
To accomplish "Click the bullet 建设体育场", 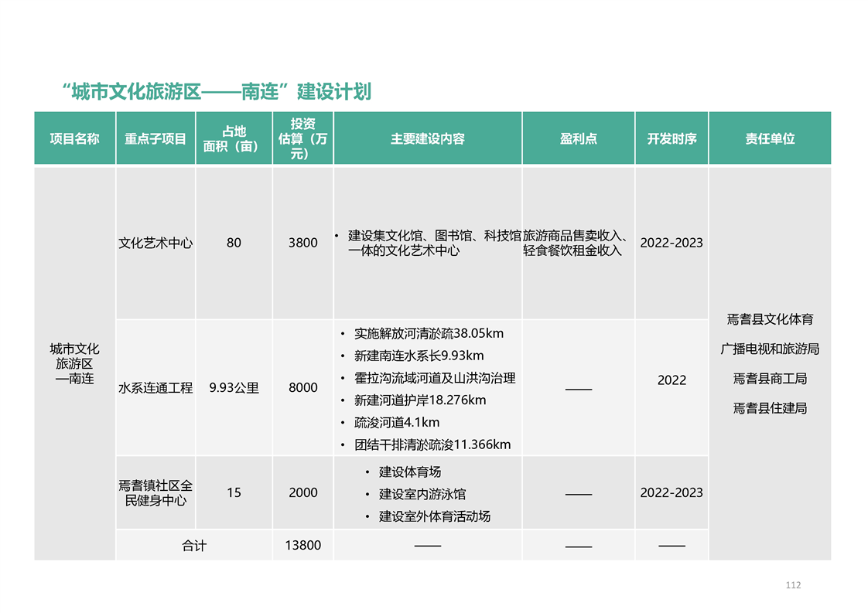I will point(410,472).
